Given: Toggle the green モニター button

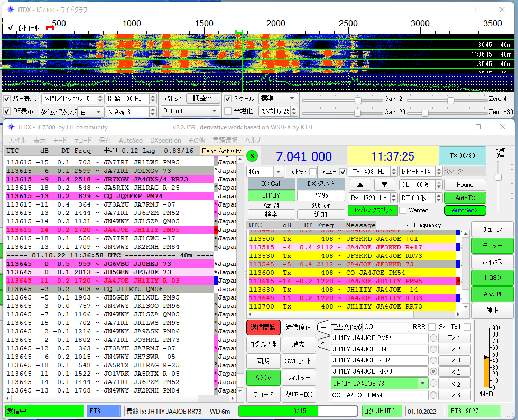Looking at the screenshot, I should [492, 246].
